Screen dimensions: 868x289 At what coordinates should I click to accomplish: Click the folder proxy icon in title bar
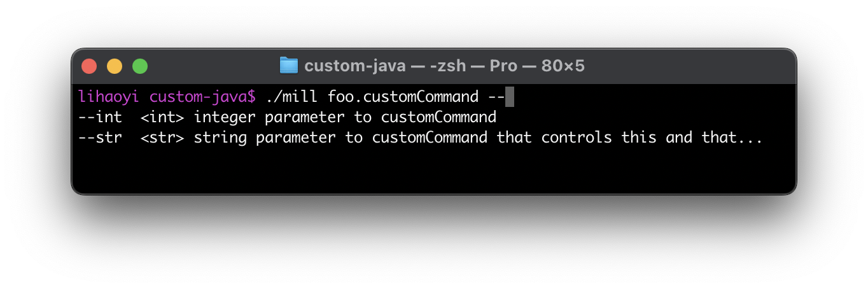[x=289, y=66]
